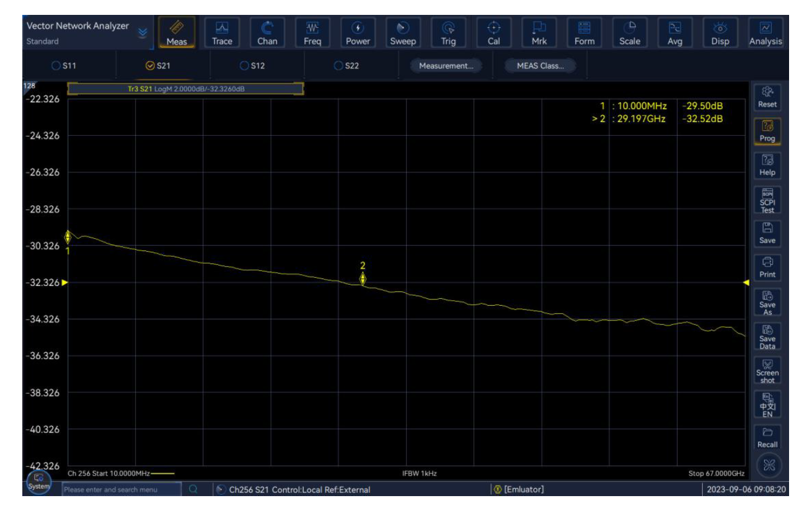Switch language with the 中文/EN icon
Viewport: 812px width, 511px height.
click(x=767, y=404)
